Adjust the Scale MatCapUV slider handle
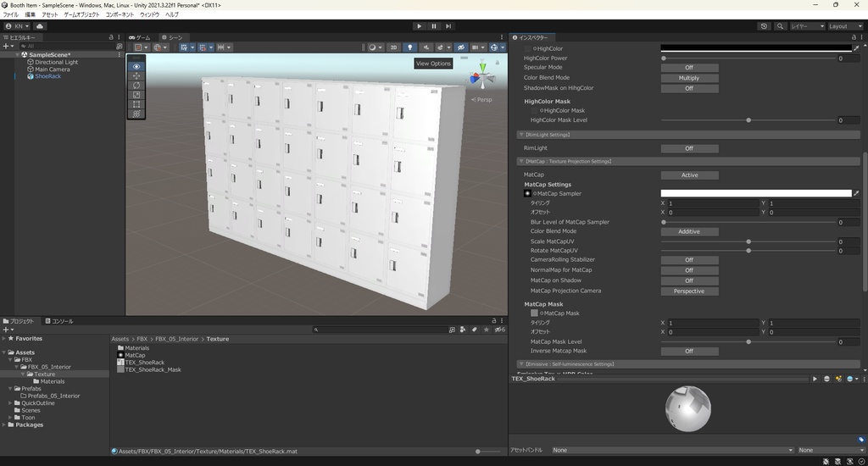 (x=748, y=241)
